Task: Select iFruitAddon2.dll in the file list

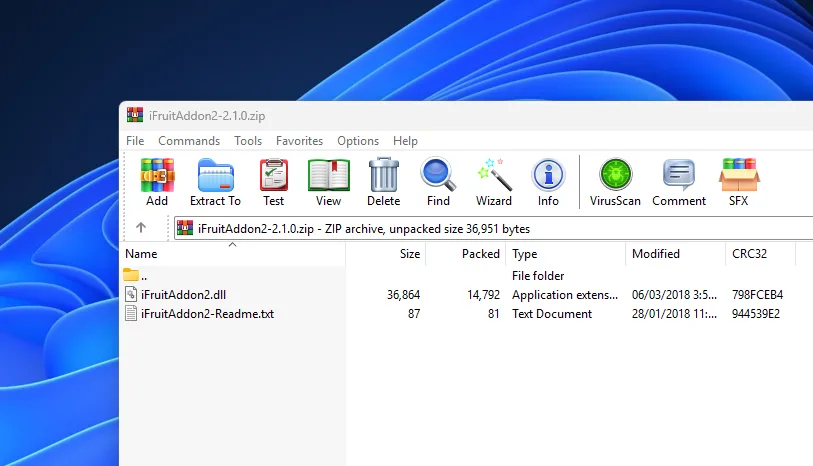Action: 184,295
